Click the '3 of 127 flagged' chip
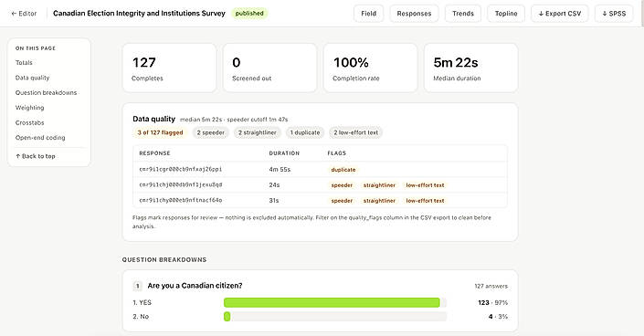The image size is (644, 336). (x=160, y=132)
